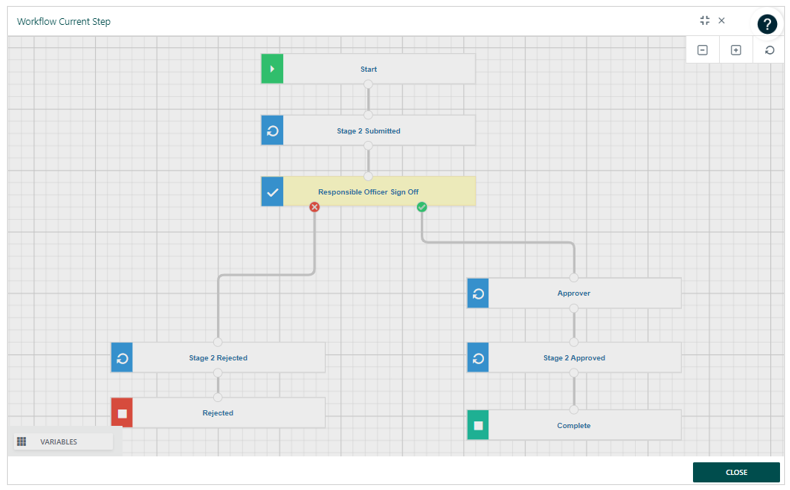Image resolution: width=790 pixels, height=490 pixels.
Task: Click the blue refresh icon on Stage 2 Rejected
Action: coord(122,358)
